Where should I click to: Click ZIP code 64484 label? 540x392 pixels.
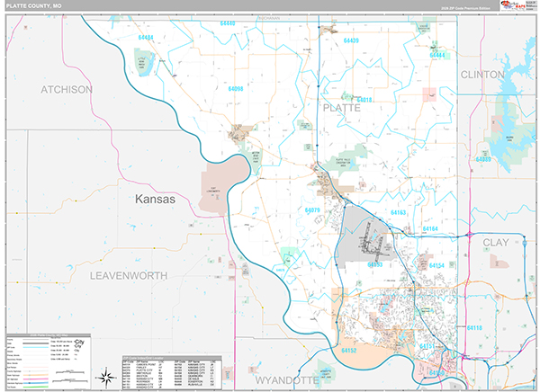coord(146,38)
